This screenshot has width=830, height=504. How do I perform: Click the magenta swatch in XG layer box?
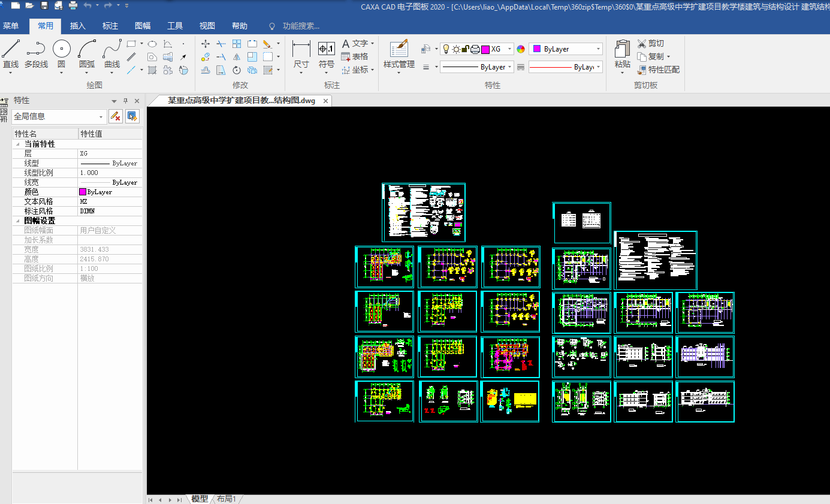coord(485,49)
